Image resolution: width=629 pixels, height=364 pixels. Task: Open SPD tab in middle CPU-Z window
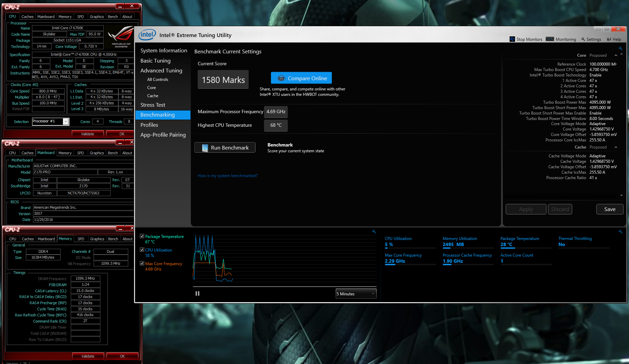tap(81, 153)
